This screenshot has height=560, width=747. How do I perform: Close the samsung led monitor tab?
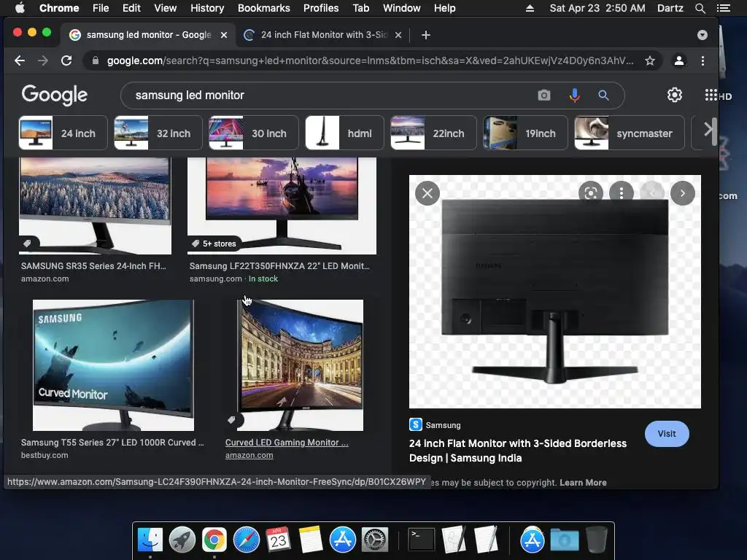(224, 35)
